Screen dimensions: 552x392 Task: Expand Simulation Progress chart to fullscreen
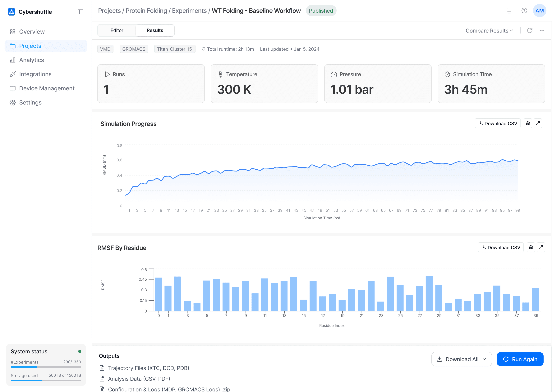[x=537, y=123]
